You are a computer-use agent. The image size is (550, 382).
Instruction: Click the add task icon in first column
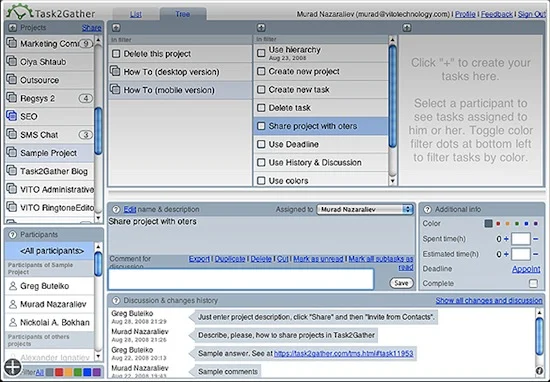coord(116,28)
